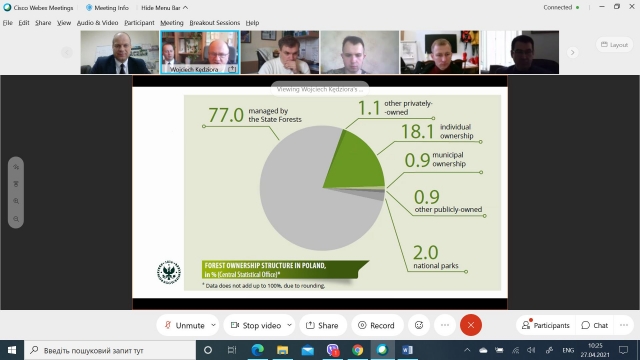The height and width of the screenshot is (360, 640).
Task: Open the Participants panel
Action: pyautogui.click(x=545, y=325)
